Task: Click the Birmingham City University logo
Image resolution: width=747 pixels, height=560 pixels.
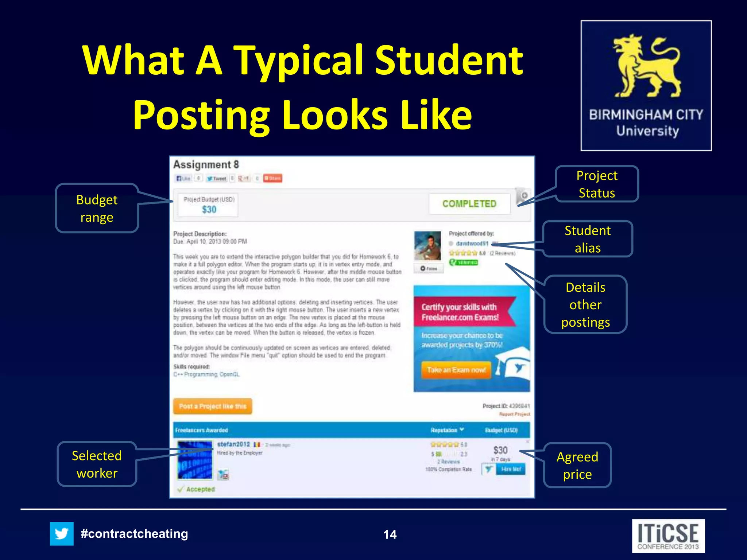Action: pos(646,86)
